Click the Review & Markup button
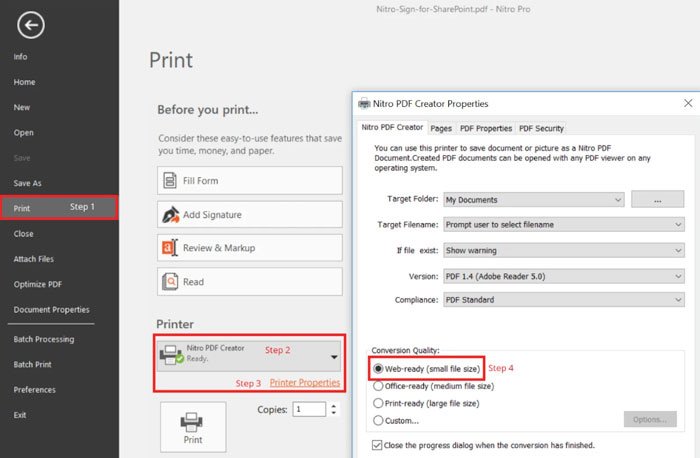Viewport: 700px width, 458px height. point(250,248)
